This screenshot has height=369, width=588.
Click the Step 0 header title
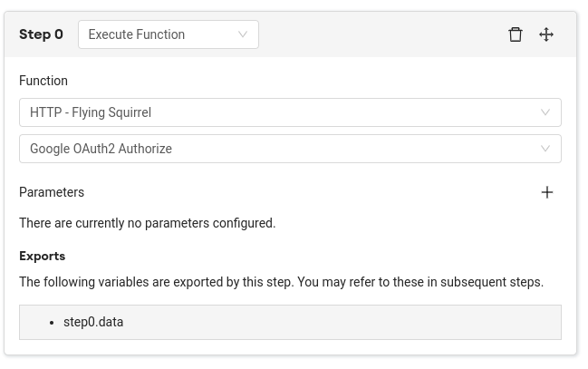click(x=41, y=34)
